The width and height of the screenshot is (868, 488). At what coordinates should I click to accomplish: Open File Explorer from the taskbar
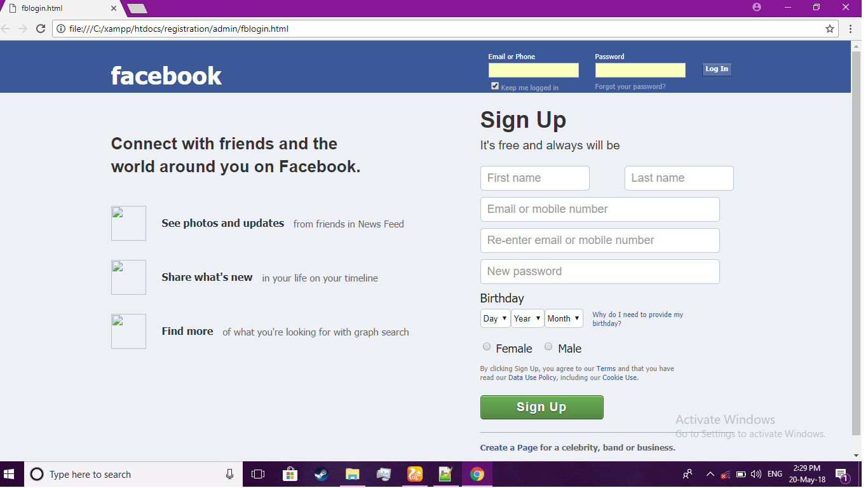(x=352, y=474)
